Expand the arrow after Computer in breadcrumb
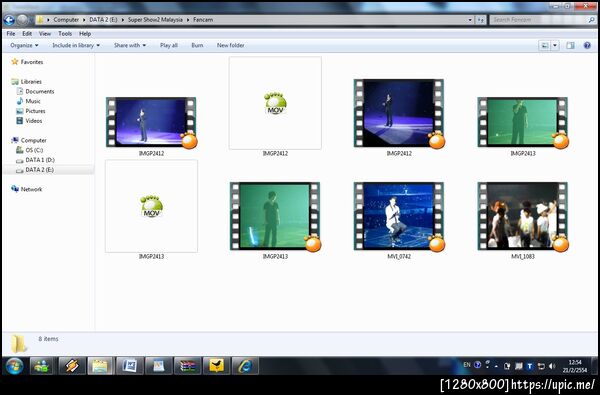Image resolution: width=600 pixels, height=395 pixels. [84, 20]
